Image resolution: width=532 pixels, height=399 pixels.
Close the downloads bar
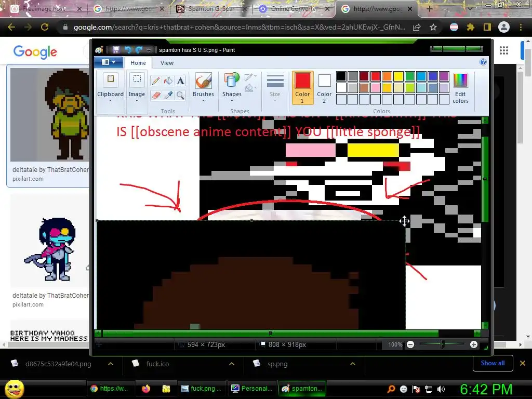point(523,363)
